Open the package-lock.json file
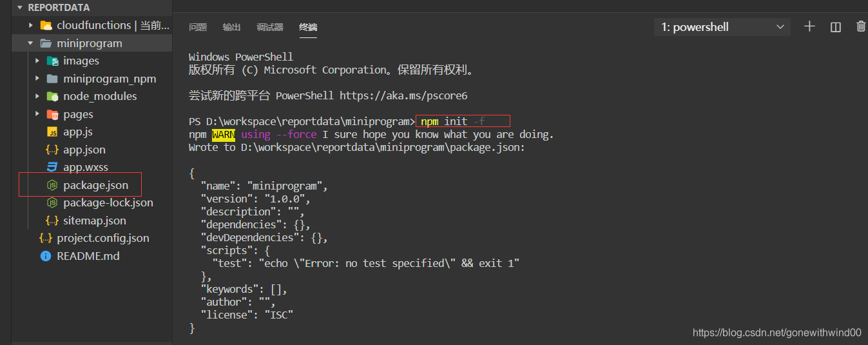 click(x=108, y=202)
